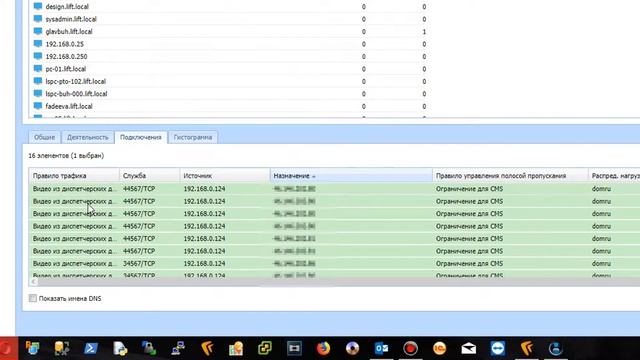Open Outlook from the taskbar
Viewport: 640px width, 360px height.
point(381,348)
